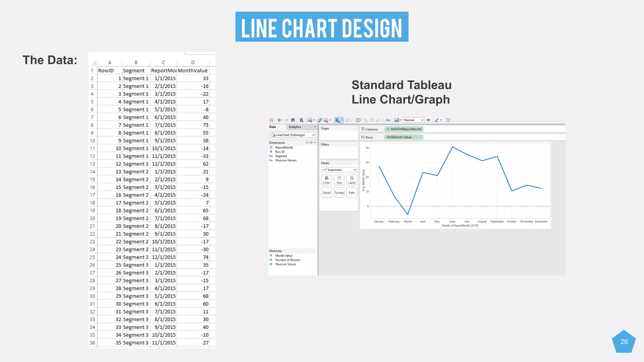
Task: Click the Undo back arrow in Tableau toolbar
Action: click(280, 120)
